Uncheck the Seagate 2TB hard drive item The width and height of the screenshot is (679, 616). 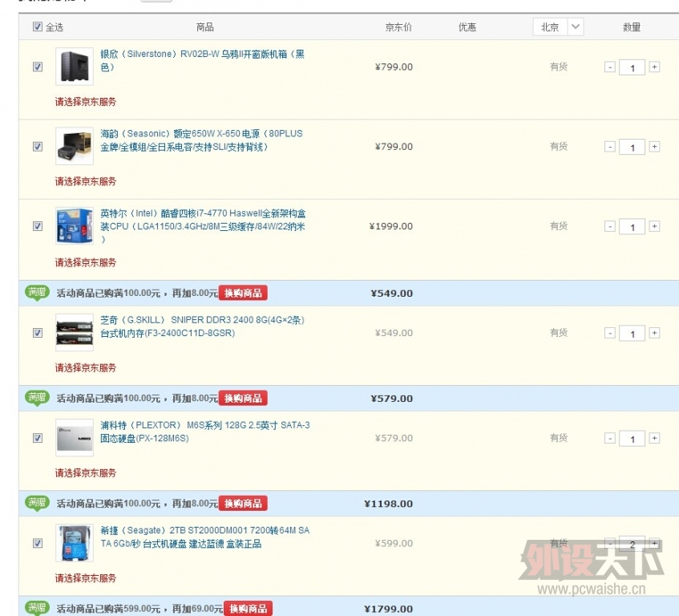point(38,543)
